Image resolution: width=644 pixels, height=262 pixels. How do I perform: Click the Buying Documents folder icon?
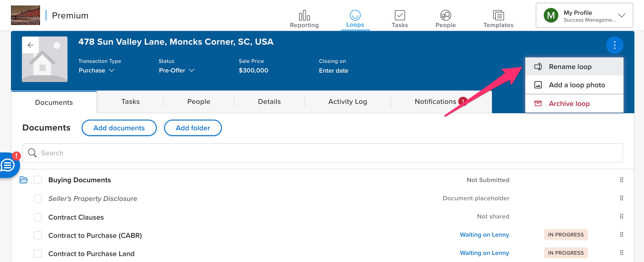tap(23, 180)
